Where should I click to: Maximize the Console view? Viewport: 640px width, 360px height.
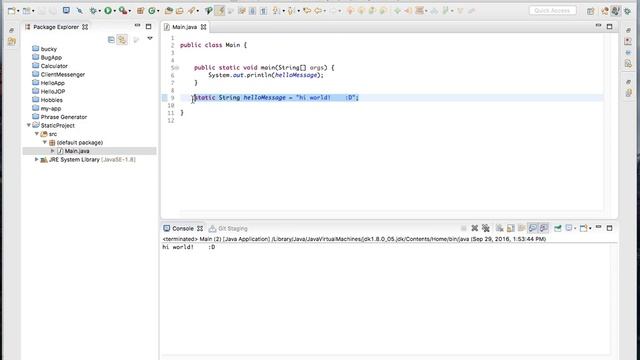coord(609,228)
